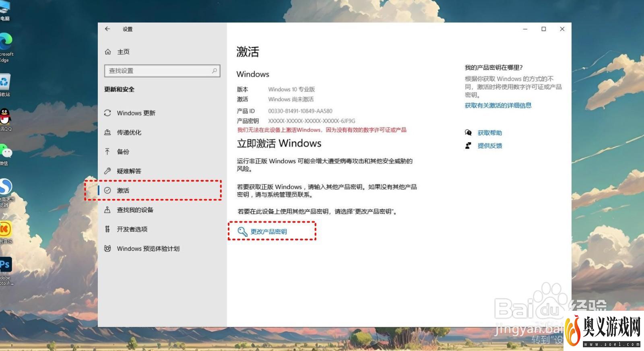Click the Windows 更新 refresh icon
The height and width of the screenshot is (351, 644).
point(107,113)
